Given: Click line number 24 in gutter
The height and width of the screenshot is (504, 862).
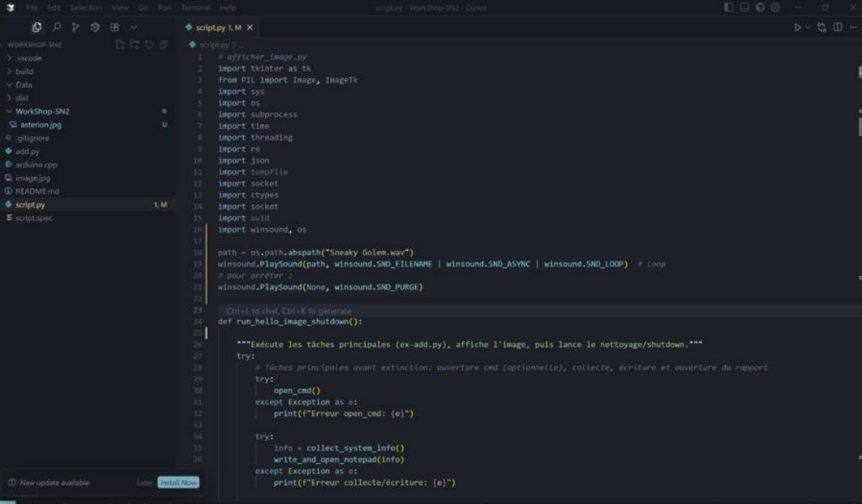Looking at the screenshot, I should click(x=197, y=322).
